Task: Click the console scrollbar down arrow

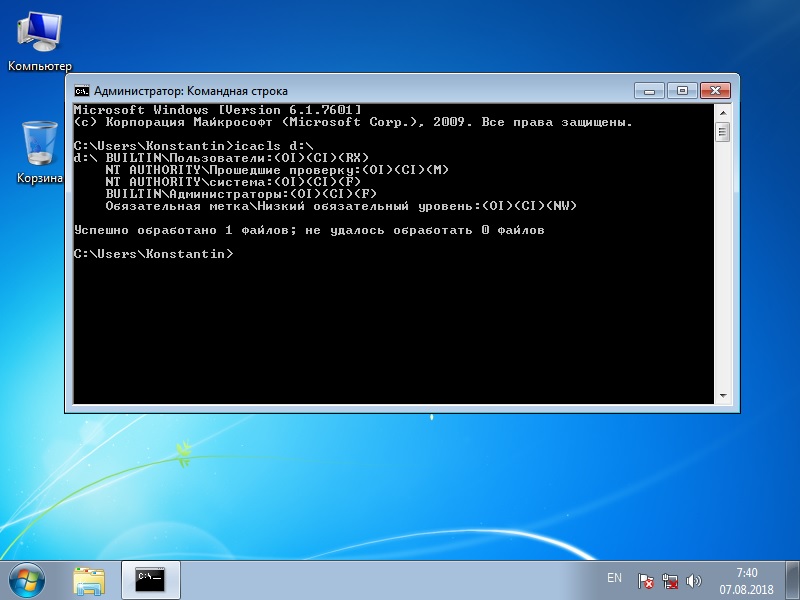Action: click(723, 397)
